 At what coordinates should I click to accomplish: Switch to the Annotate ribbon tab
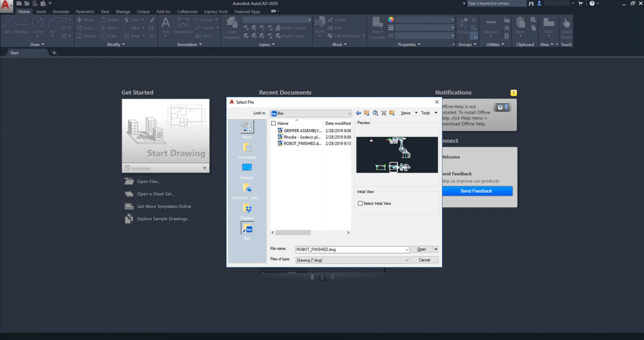(x=61, y=11)
